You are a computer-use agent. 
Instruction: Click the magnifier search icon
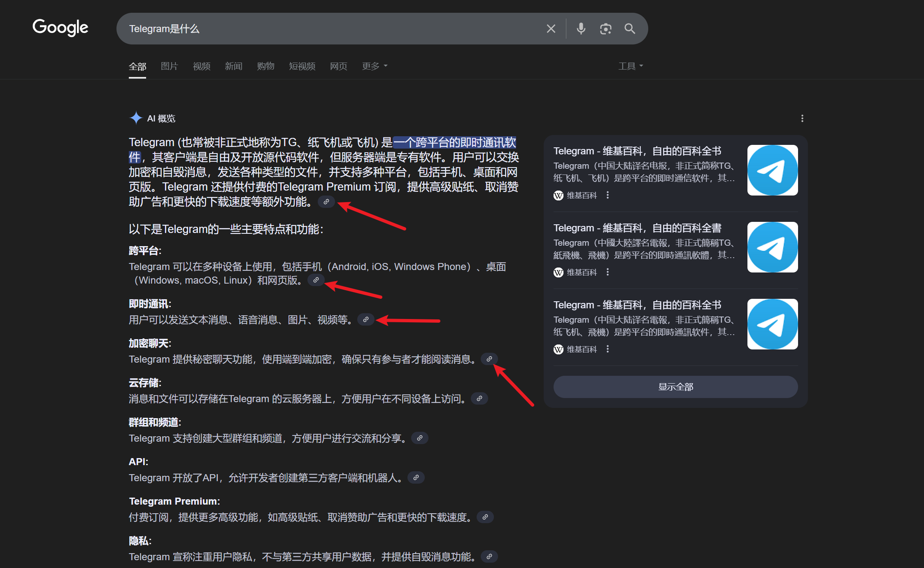tap(630, 29)
